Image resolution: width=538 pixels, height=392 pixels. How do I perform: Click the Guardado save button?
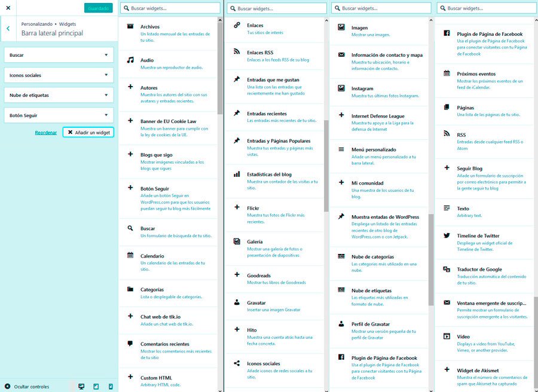(x=99, y=8)
